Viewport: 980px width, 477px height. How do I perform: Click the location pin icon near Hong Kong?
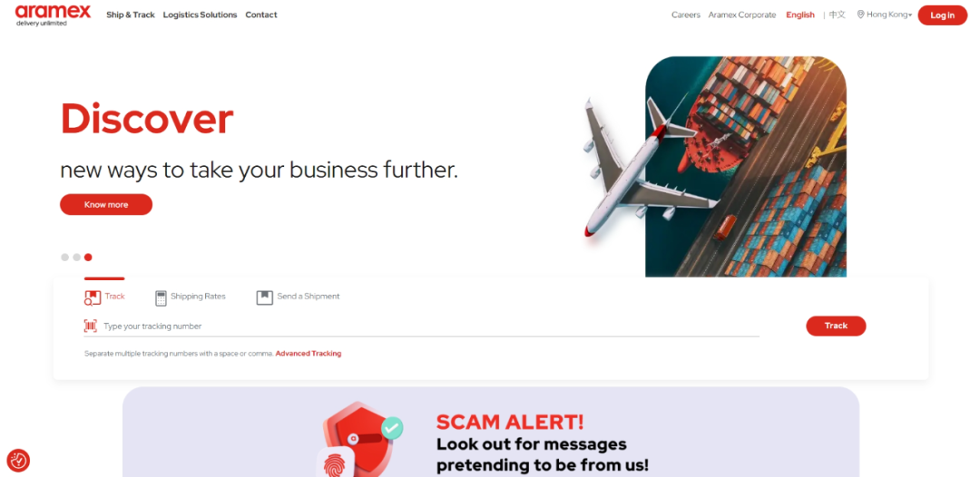[860, 15]
